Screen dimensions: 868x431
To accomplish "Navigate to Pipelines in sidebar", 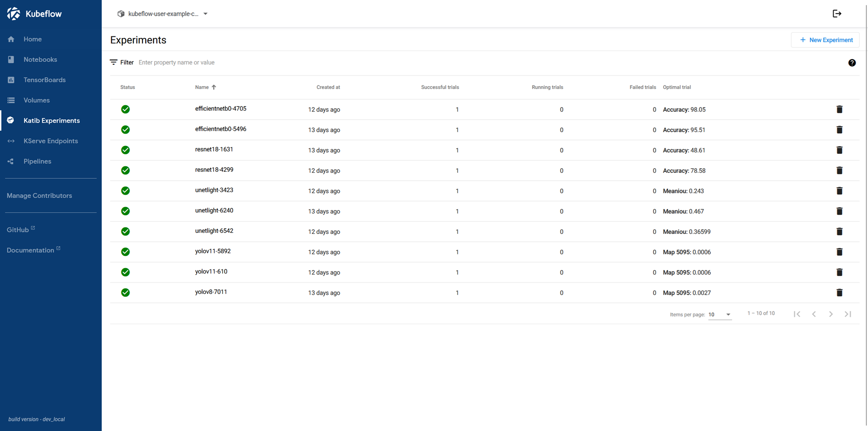I will pyautogui.click(x=37, y=161).
